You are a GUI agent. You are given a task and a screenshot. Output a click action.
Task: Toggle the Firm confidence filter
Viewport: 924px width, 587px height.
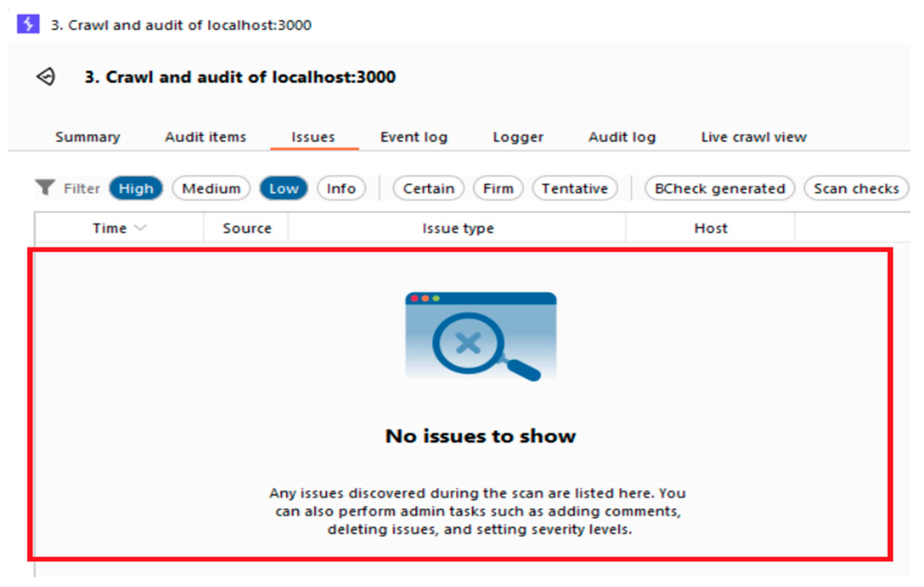(498, 189)
